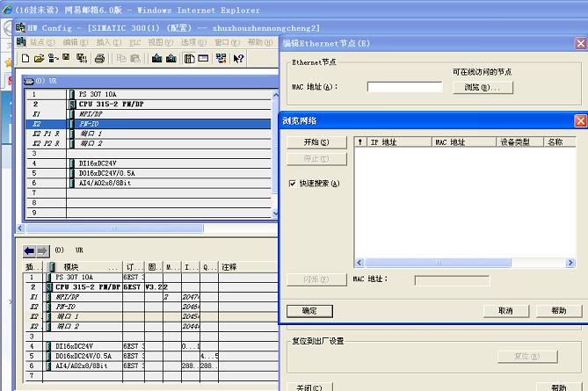
Task: Click the IP 地址 column header
Action: (399, 142)
